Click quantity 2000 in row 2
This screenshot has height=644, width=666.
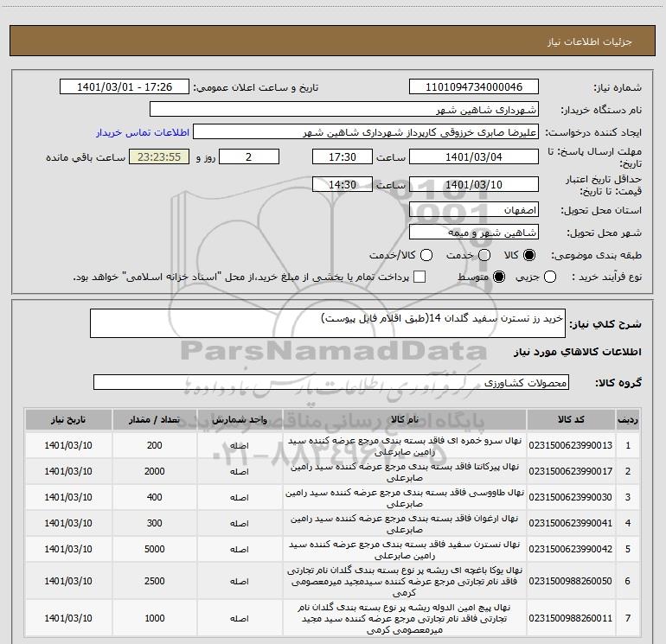tap(154, 471)
